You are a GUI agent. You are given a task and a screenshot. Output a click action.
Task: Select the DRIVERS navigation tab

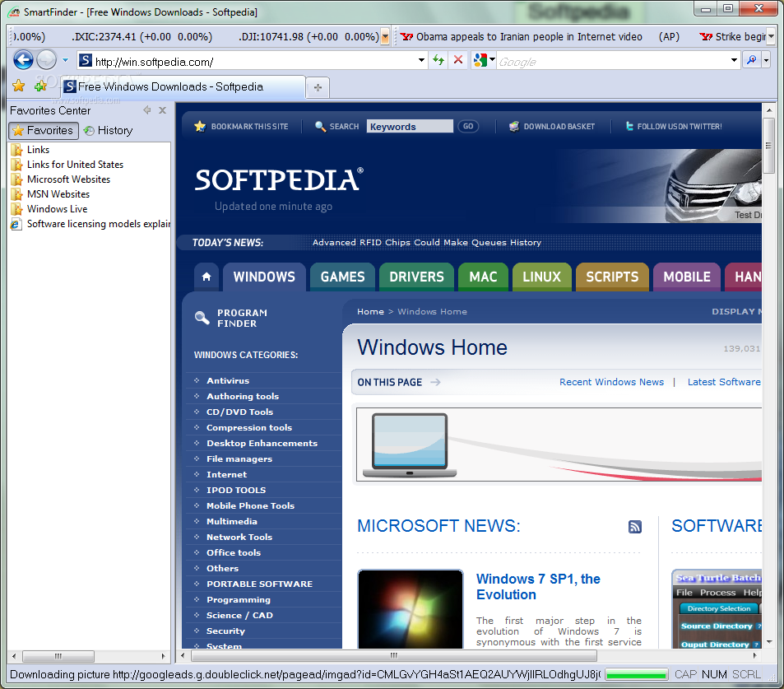coord(416,277)
